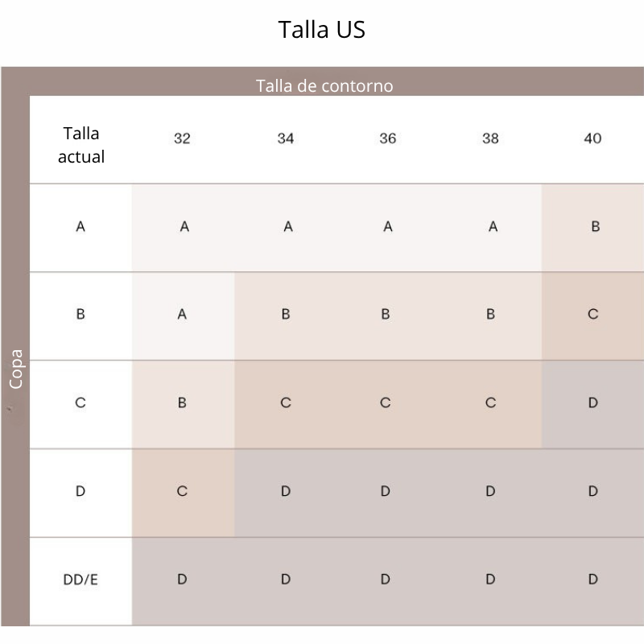
Task: Click the "Talla de contorno" header bar
Action: point(324,85)
